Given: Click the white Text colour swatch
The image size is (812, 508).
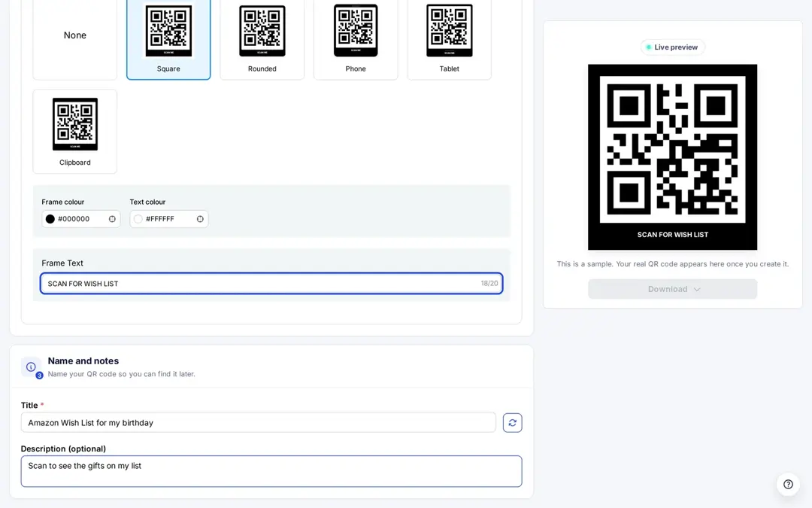Looking at the screenshot, I should pyautogui.click(x=138, y=219).
